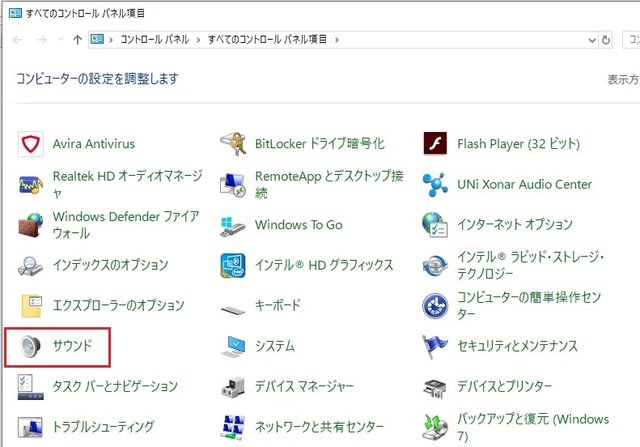Click the デバイス マネージャー icon
640x447 pixels.
click(x=233, y=387)
